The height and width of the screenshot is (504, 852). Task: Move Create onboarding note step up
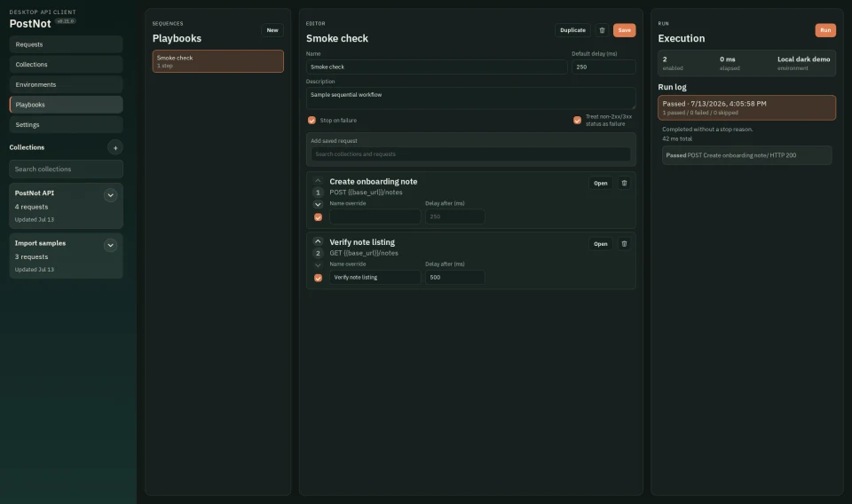tap(318, 181)
